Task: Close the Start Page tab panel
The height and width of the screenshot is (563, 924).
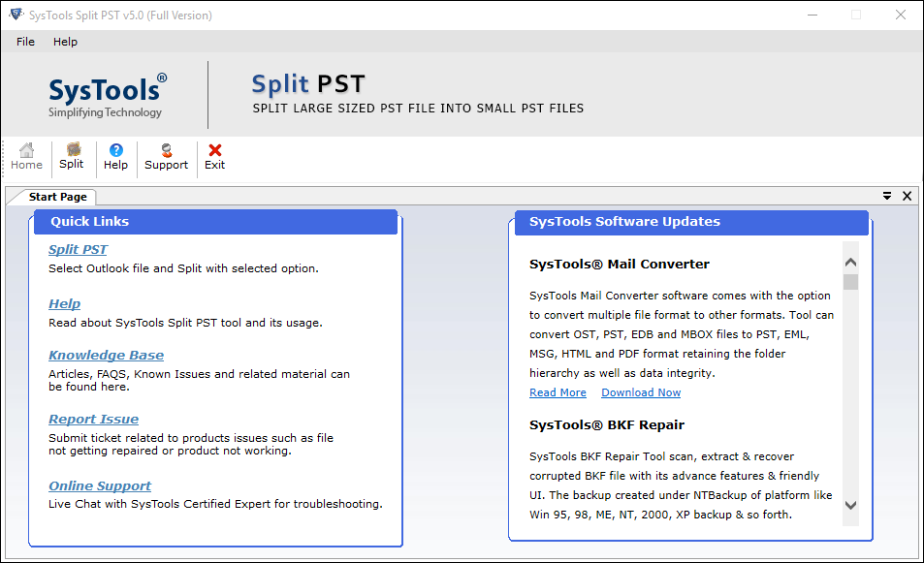Action: [907, 196]
